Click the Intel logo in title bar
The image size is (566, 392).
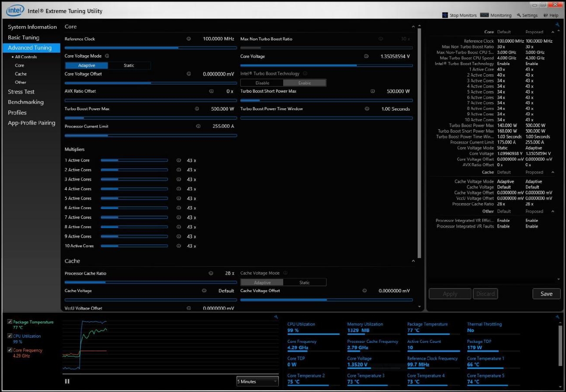pyautogui.click(x=15, y=10)
